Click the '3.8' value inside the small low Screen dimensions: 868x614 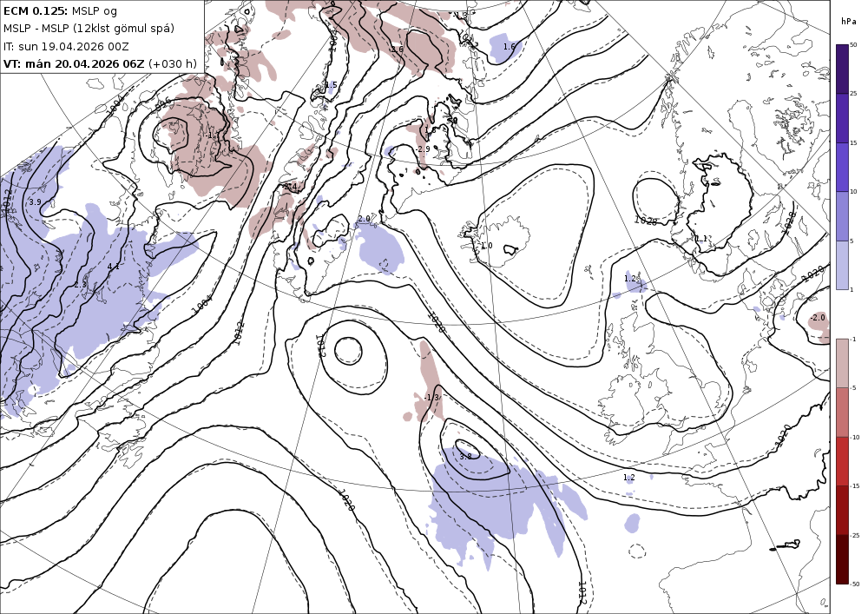point(465,456)
